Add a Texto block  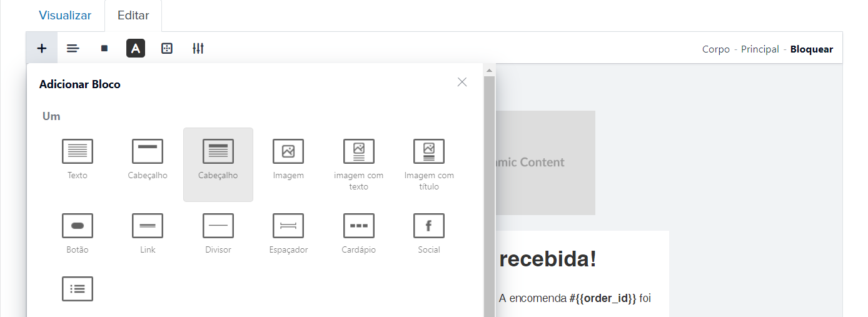click(78, 159)
